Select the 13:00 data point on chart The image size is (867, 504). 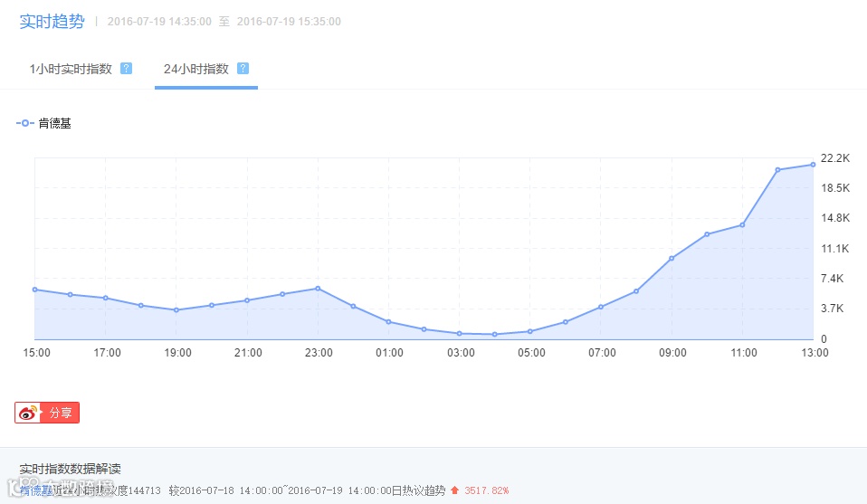tap(813, 165)
